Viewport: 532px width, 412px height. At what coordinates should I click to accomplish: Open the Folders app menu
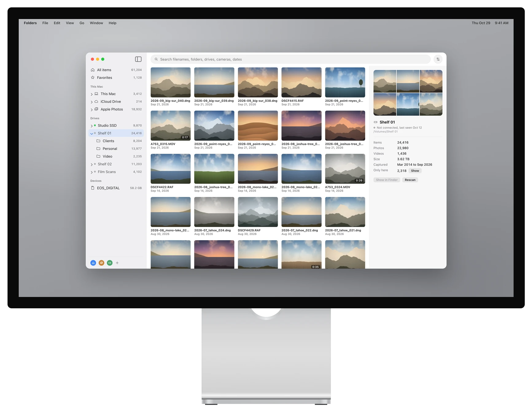coord(30,23)
